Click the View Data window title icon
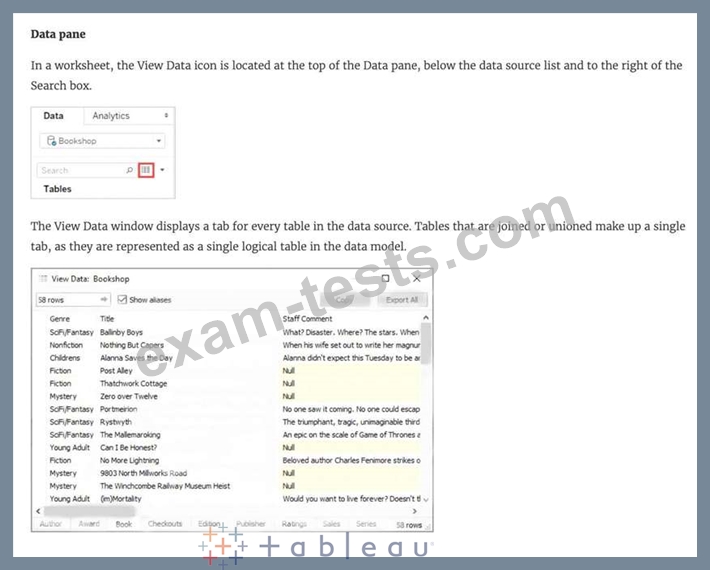 click(43, 278)
